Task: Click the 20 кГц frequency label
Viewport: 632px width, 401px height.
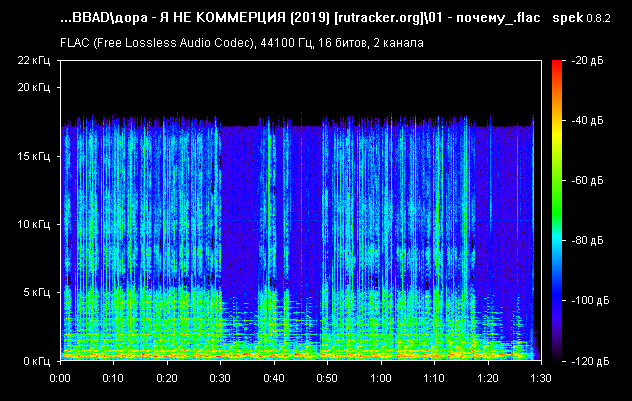Action: coord(34,87)
